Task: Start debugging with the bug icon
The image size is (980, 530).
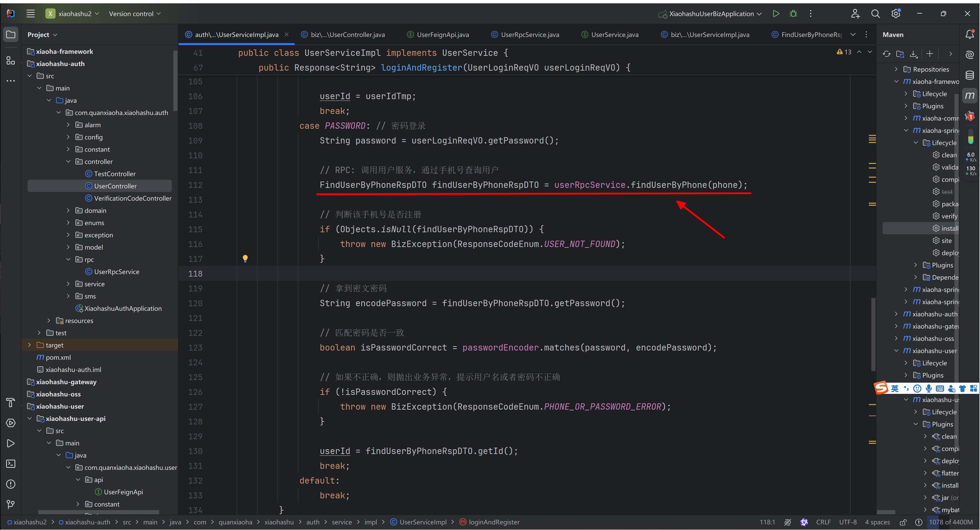Action: tap(793, 14)
